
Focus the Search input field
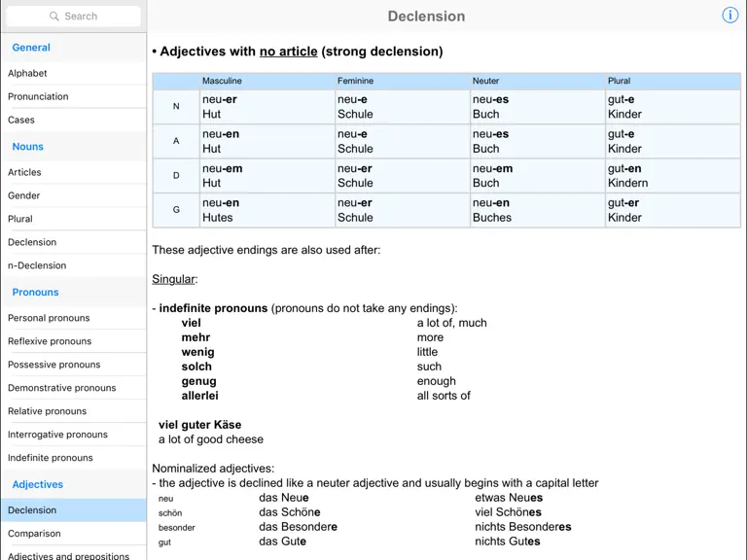click(x=74, y=17)
